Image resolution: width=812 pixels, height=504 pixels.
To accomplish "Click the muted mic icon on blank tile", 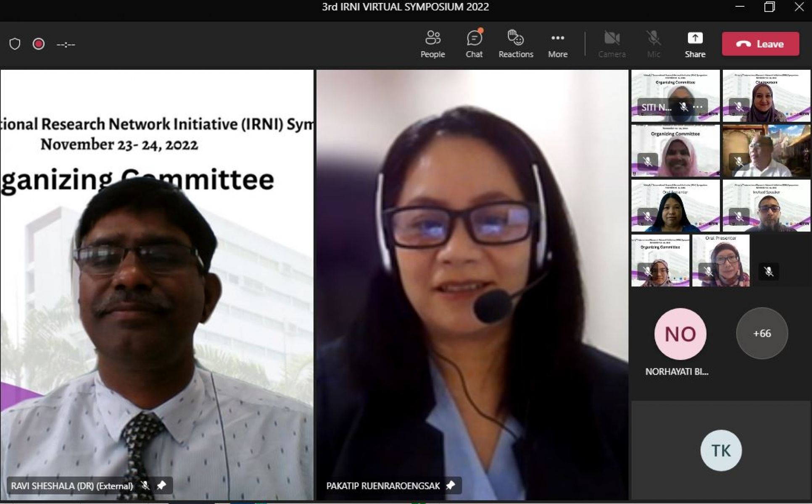I will (769, 272).
